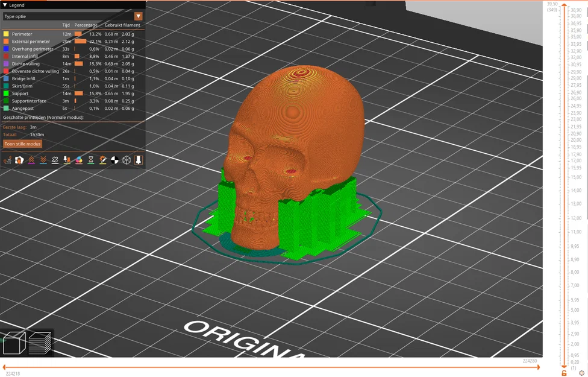This screenshot has width=588, height=377.
Task: Click the 15,00 tick on layer ruler
Action: point(576,177)
